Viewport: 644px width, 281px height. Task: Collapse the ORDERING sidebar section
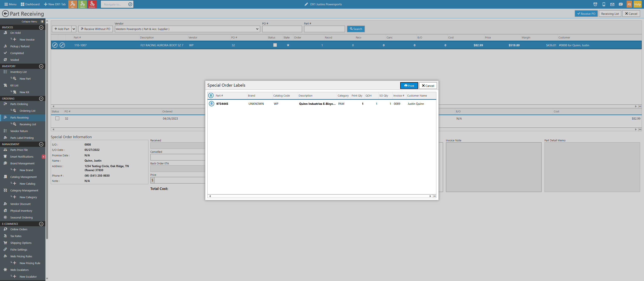pyautogui.click(x=41, y=99)
